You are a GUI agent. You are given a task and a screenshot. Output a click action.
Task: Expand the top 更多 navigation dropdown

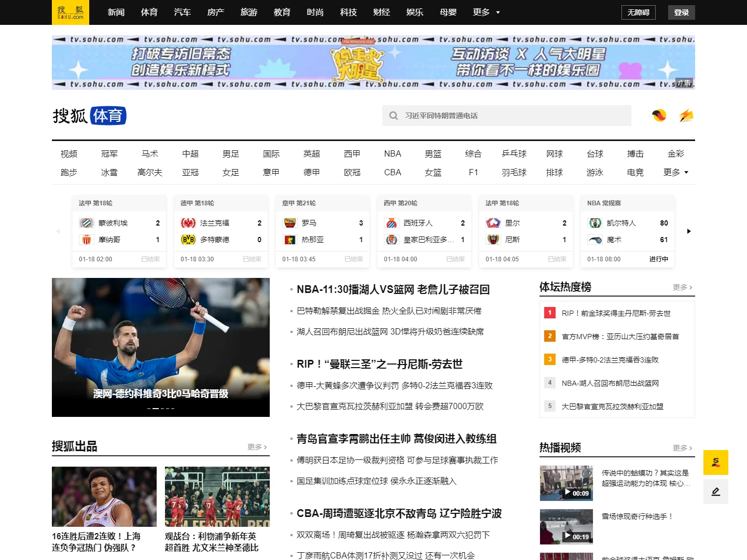point(486,12)
